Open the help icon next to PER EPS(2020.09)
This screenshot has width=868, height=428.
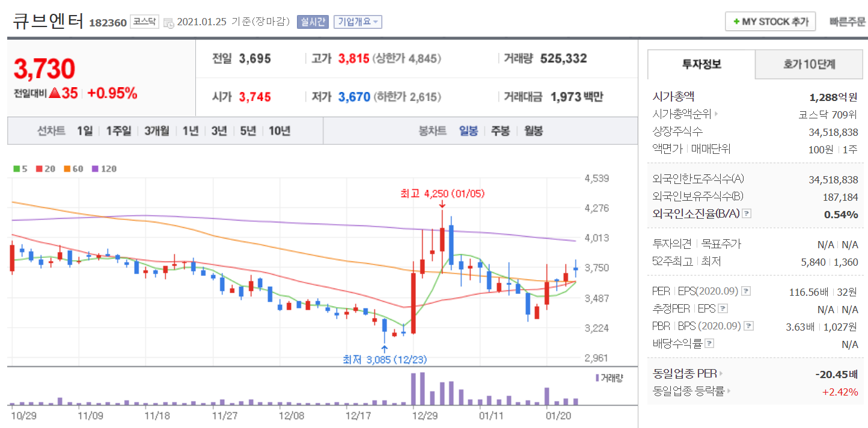746,292
